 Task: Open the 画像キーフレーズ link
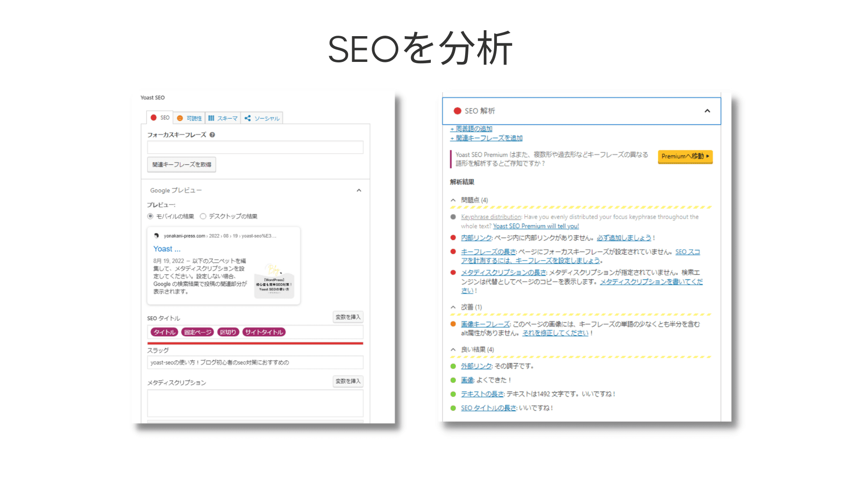point(485,324)
